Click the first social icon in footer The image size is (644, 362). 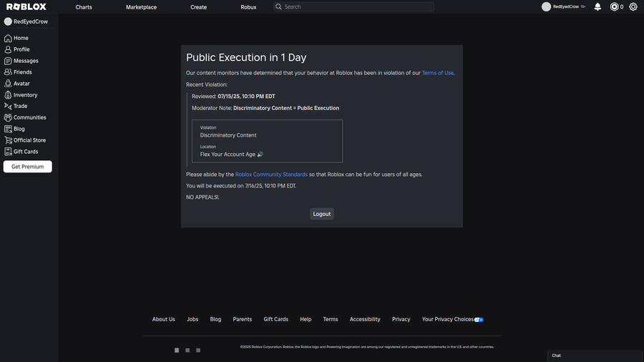(177, 350)
